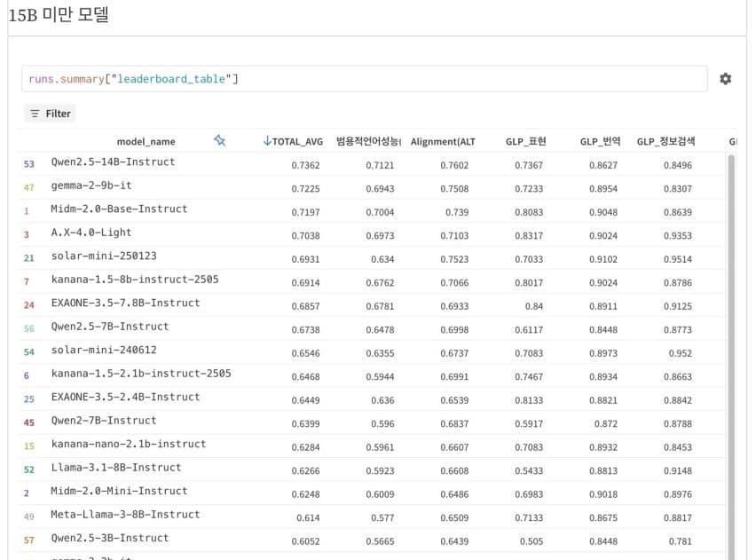Click the GLP_표현 value 0.505
This screenshot has height=560, width=756.
(532, 541)
